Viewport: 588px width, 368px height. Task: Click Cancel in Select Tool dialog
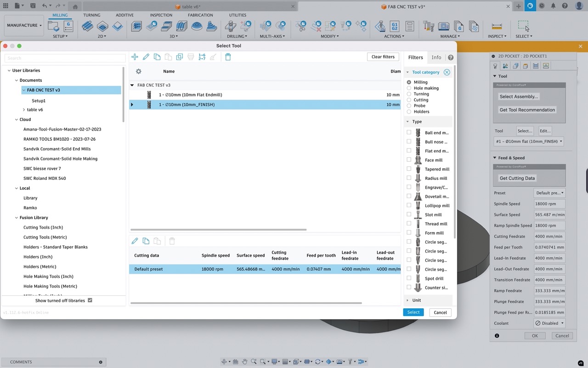point(441,312)
